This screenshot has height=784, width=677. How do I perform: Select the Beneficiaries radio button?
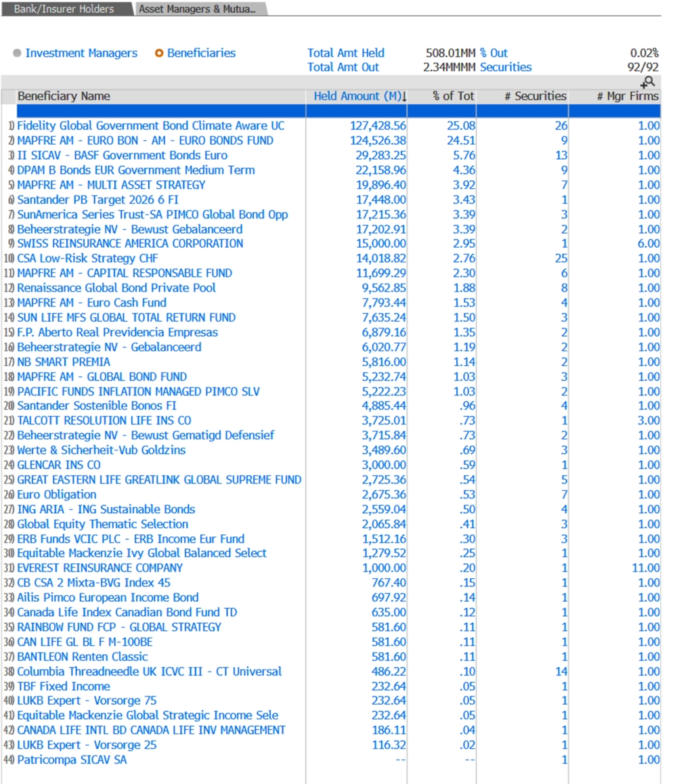159,53
